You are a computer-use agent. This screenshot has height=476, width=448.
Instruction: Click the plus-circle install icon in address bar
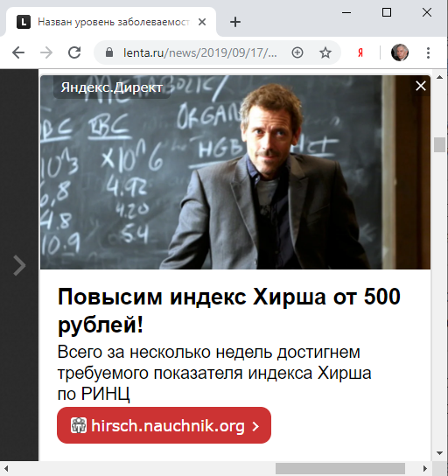297,52
